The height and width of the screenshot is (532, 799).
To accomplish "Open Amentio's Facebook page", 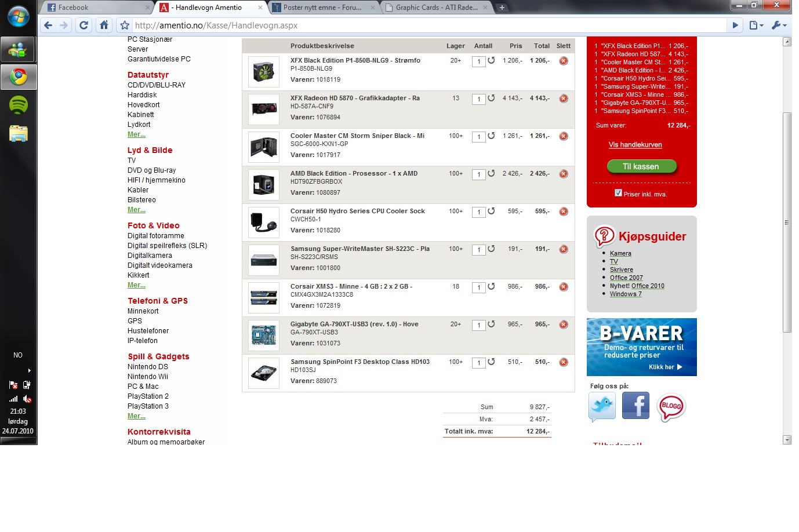I will 635,405.
